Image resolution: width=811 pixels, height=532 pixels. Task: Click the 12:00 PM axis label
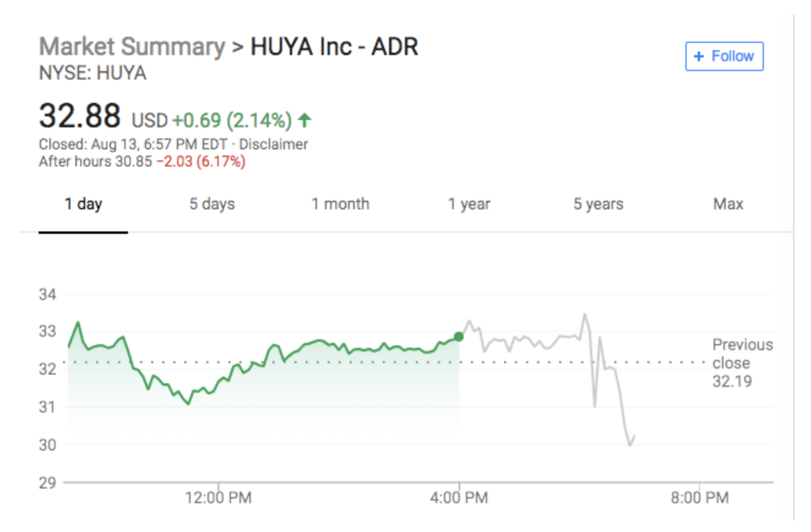(x=218, y=498)
